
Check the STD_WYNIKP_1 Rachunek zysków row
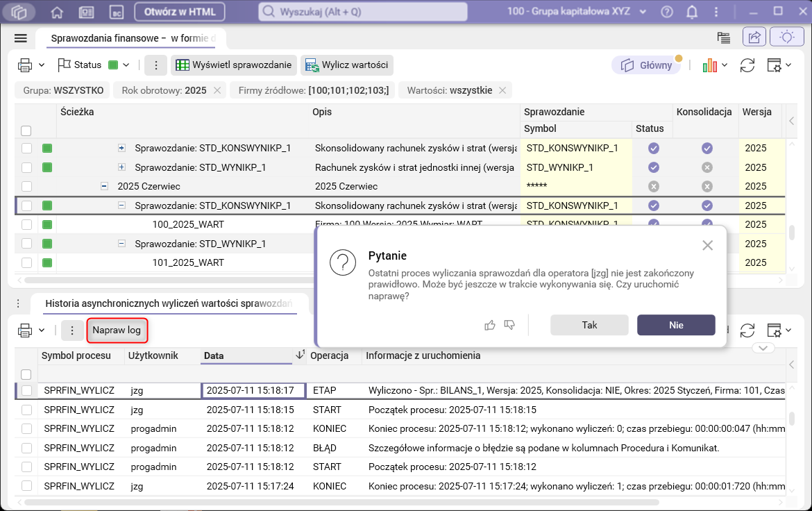point(26,167)
